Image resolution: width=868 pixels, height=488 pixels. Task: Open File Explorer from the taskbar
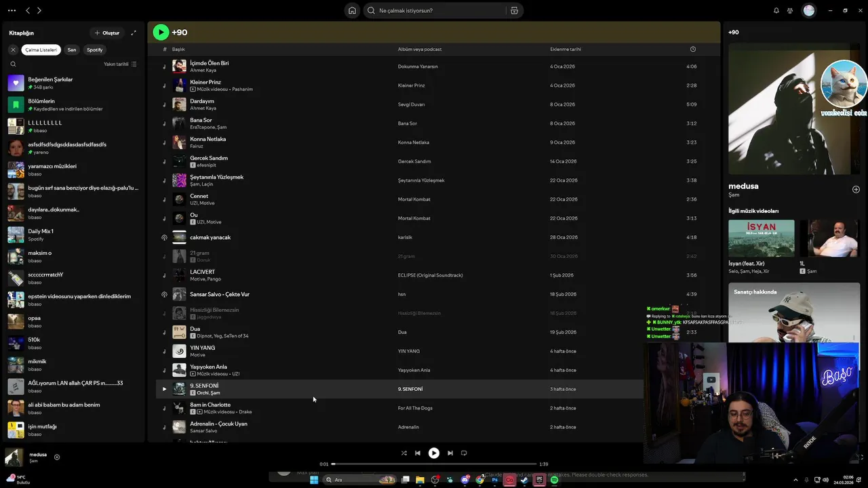point(420,480)
